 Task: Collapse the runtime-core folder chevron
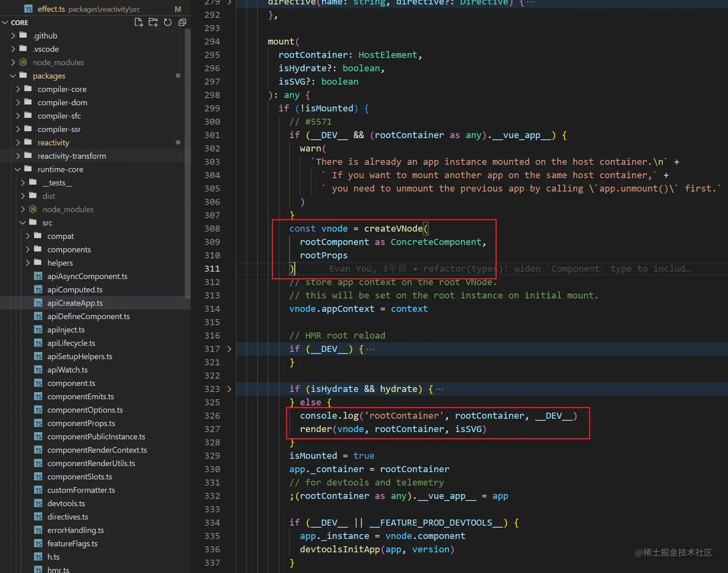(18, 169)
